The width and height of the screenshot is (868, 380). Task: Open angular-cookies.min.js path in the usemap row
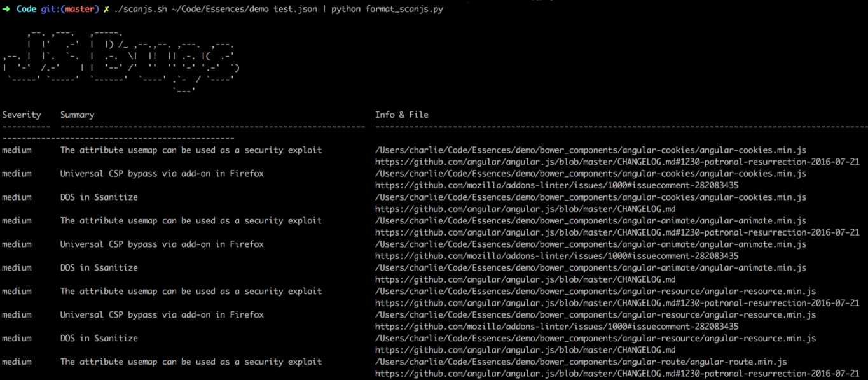[590, 150]
